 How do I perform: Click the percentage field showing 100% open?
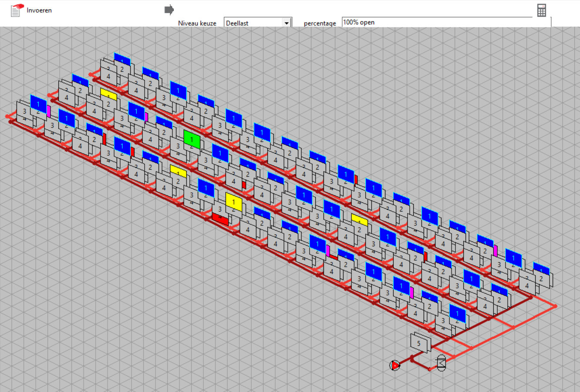(435, 22)
